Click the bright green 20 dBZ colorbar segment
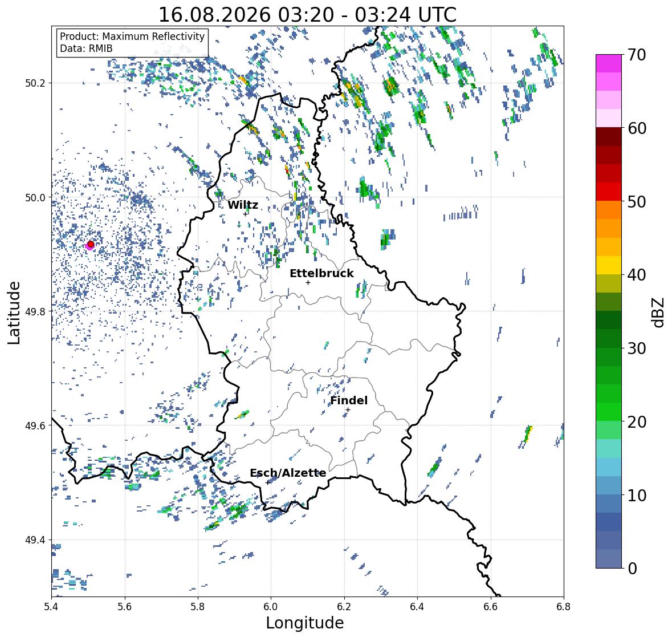 coord(609,412)
